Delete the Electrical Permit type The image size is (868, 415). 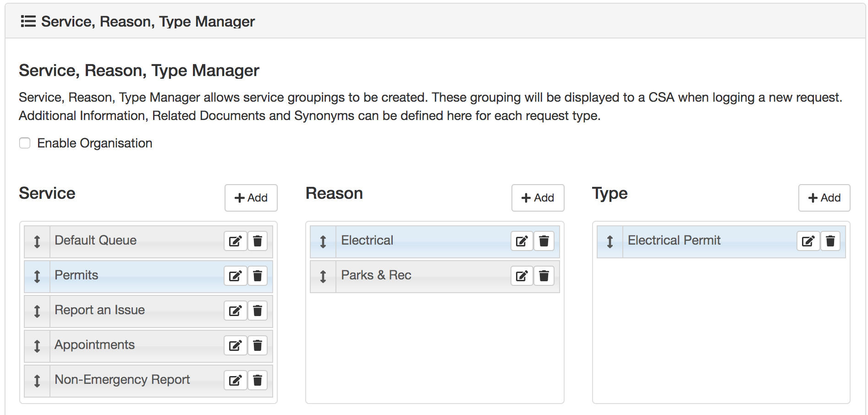[x=830, y=241]
